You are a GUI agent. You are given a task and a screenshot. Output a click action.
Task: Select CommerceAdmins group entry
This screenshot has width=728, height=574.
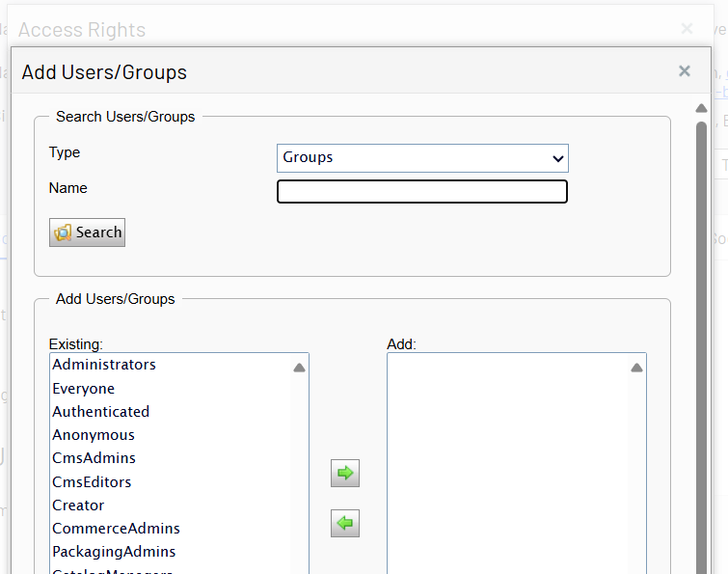(117, 529)
